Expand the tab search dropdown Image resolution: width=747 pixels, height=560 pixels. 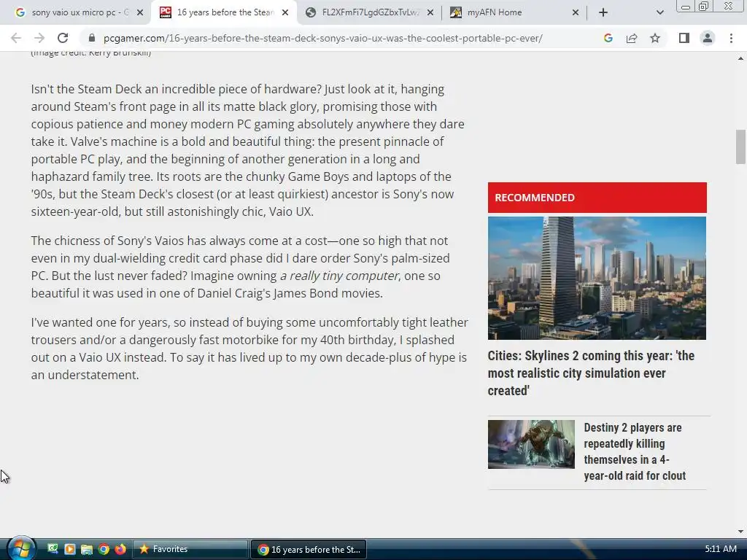659,12
